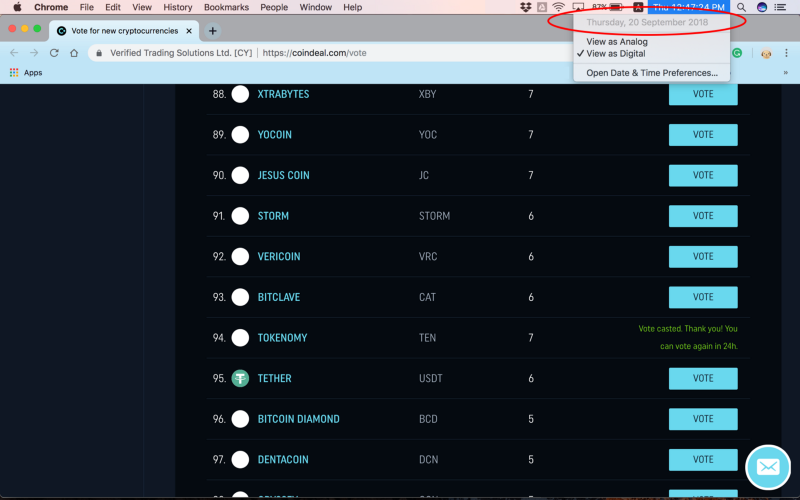
Task: Open the Bookmarks menu
Action: 227,7
